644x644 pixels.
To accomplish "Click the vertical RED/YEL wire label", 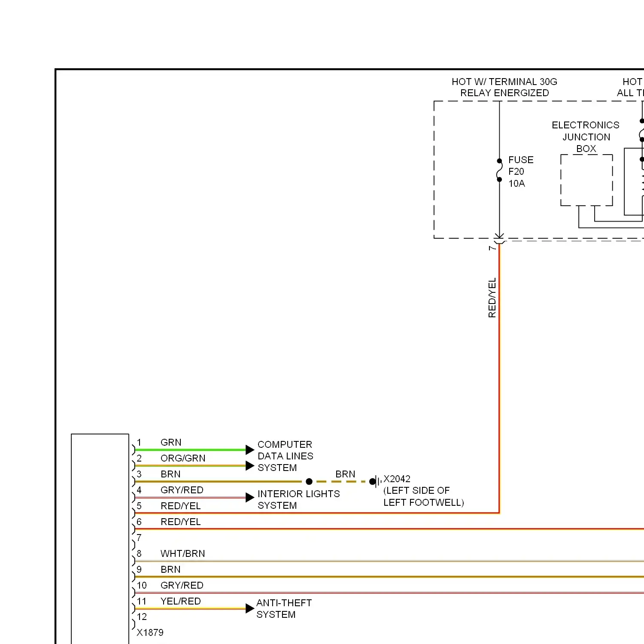I will pyautogui.click(x=492, y=298).
